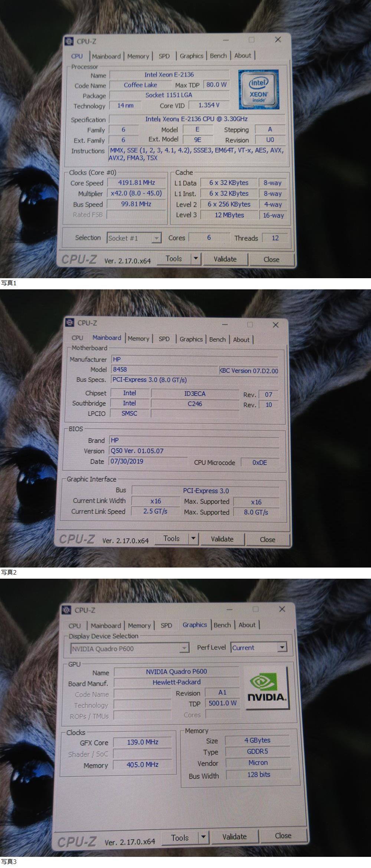
Task: Click the Core Speed value 4191.81 MHz
Action: pyautogui.click(x=137, y=183)
